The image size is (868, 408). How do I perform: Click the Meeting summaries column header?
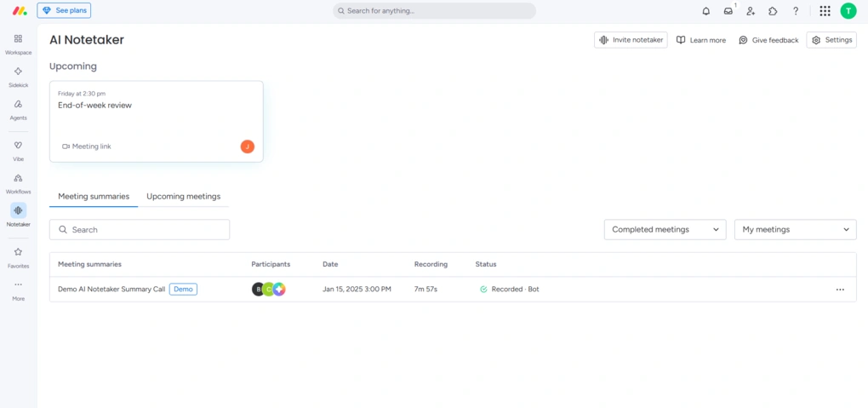[x=89, y=264]
